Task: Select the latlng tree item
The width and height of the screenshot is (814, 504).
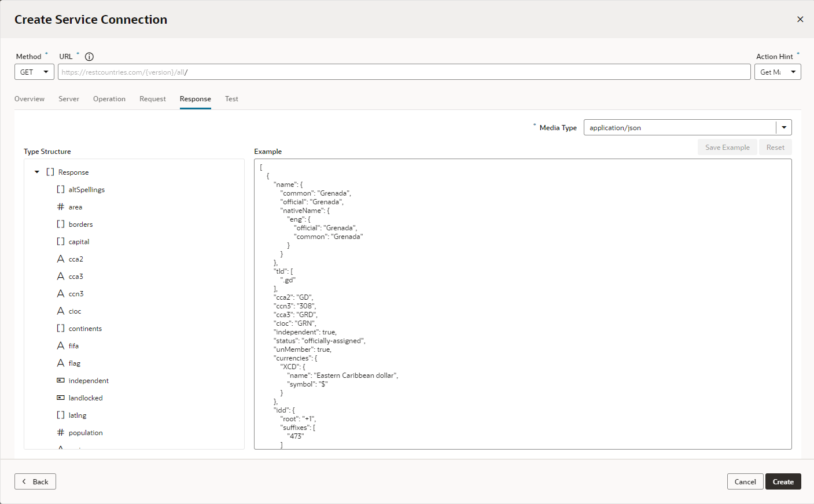Action: click(78, 415)
